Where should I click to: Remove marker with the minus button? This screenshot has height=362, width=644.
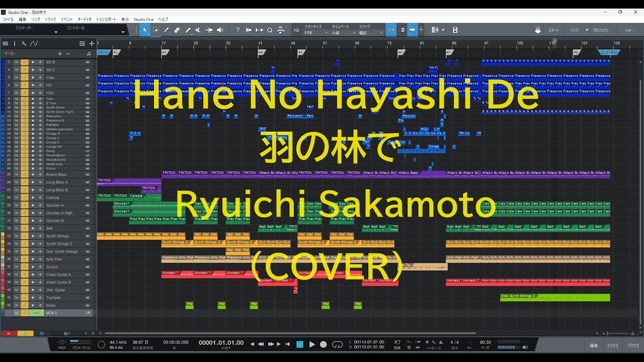68,53
